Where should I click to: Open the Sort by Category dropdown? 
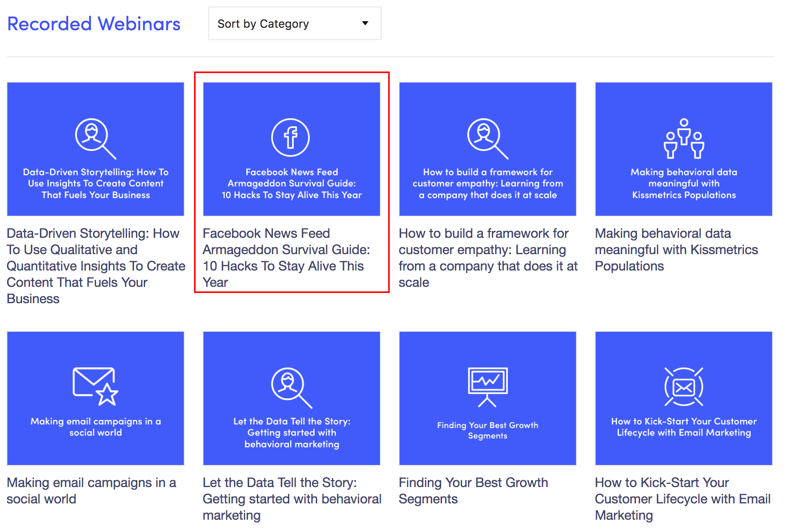tap(295, 23)
